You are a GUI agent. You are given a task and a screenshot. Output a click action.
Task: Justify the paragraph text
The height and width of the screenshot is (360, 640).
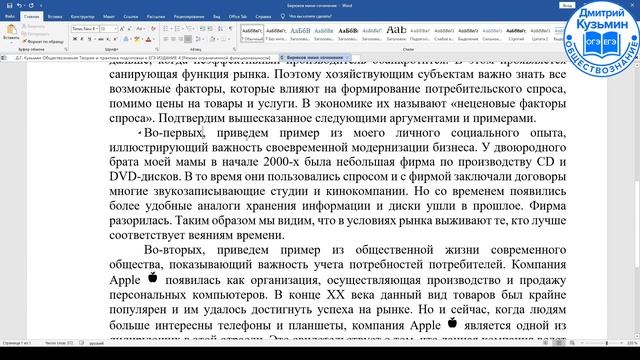coord(188,39)
